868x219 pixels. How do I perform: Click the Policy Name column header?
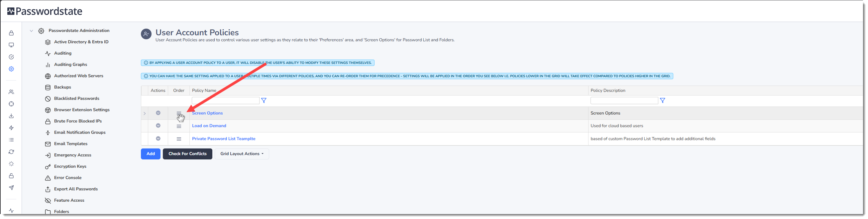(x=204, y=91)
